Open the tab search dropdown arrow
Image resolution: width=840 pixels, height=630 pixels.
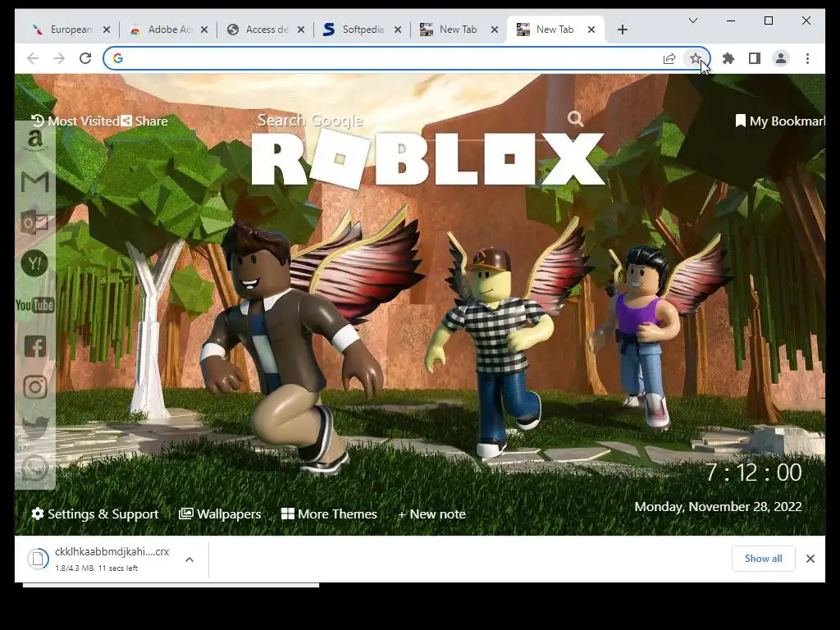click(x=692, y=21)
